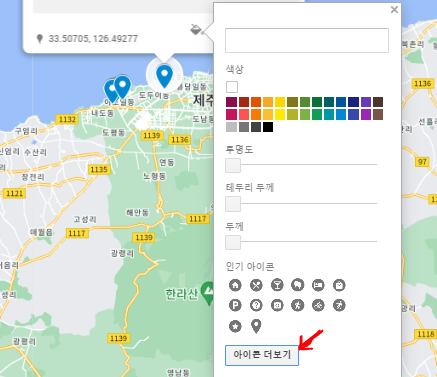437x377 pixels.
Task: Choose the hotel bed icon
Action: 318,285
